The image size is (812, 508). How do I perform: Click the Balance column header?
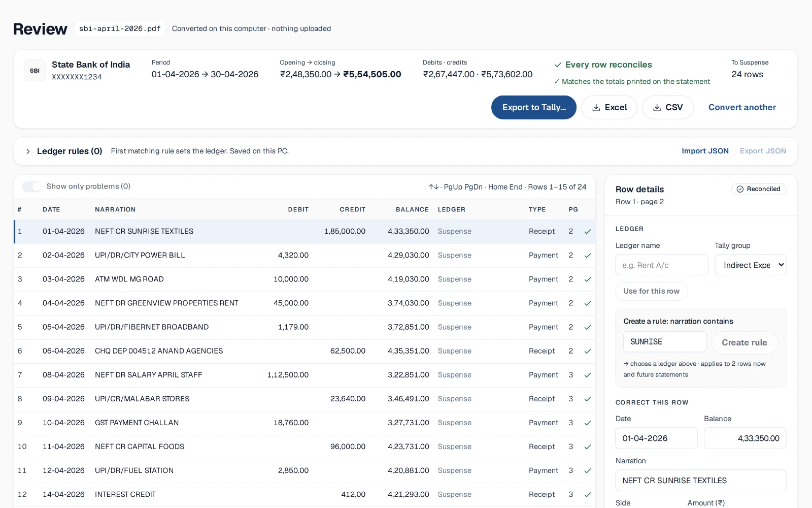[x=412, y=209]
